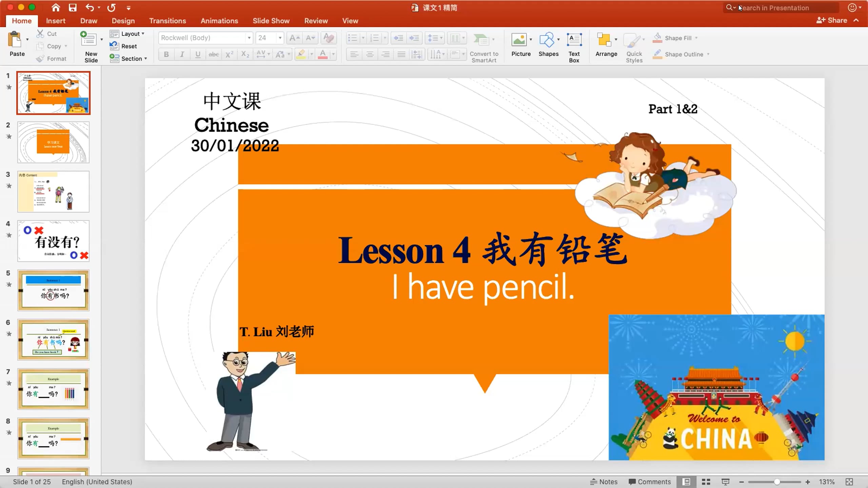This screenshot has width=868, height=488.
Task: Toggle bold formatting
Action: pos(166,54)
